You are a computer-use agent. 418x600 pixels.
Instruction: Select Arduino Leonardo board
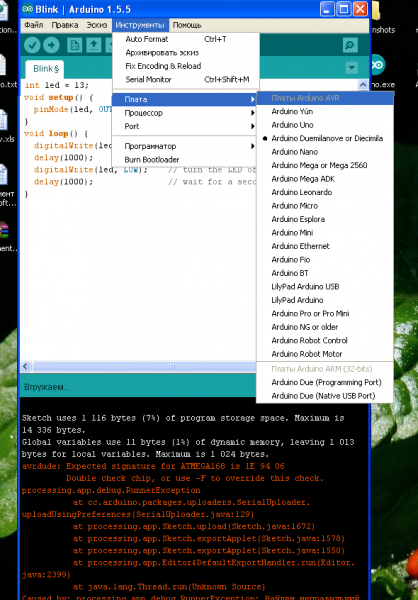pos(325,192)
